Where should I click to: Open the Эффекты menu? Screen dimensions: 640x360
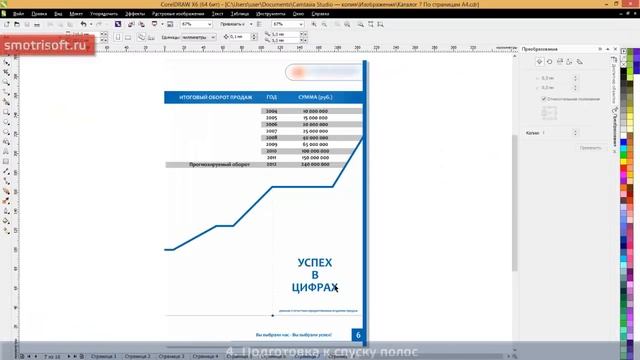135,14
